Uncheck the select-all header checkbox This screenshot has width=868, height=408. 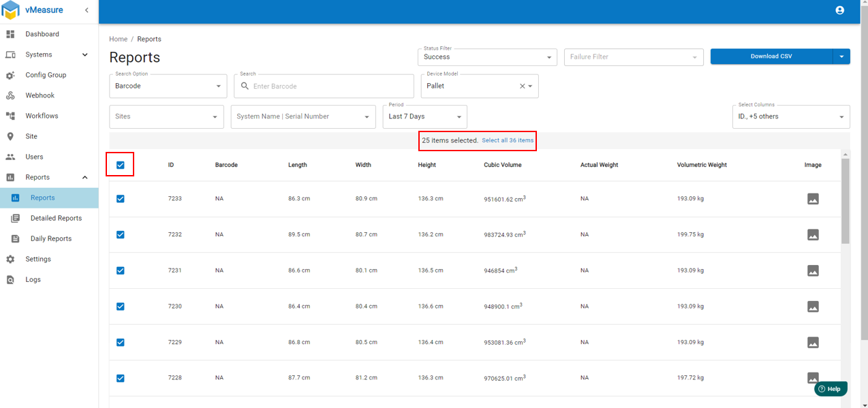point(121,165)
